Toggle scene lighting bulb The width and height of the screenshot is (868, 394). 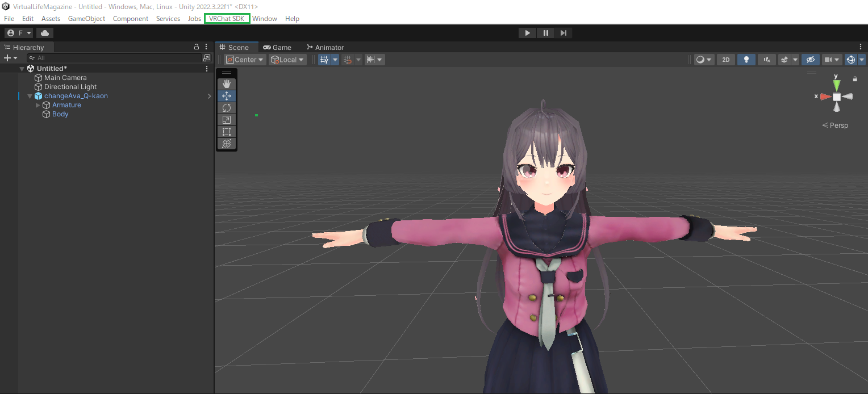pos(746,60)
